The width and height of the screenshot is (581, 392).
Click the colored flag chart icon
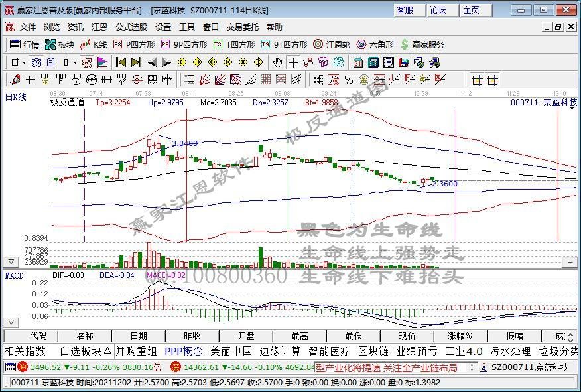[x=102, y=62]
